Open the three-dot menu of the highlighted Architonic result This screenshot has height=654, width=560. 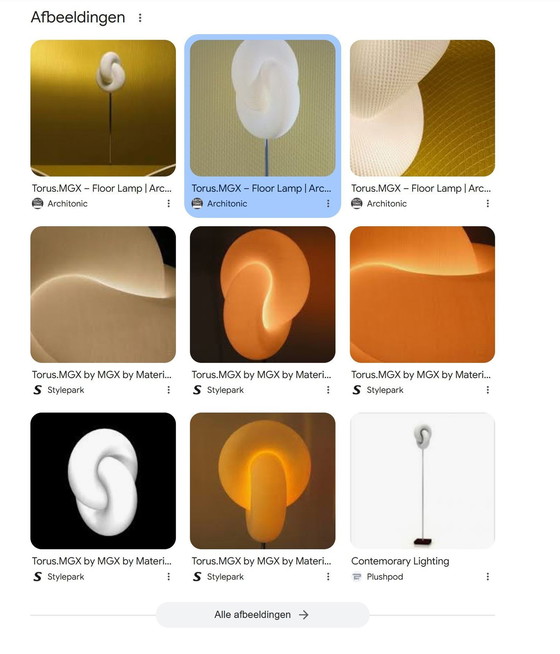[x=328, y=204]
